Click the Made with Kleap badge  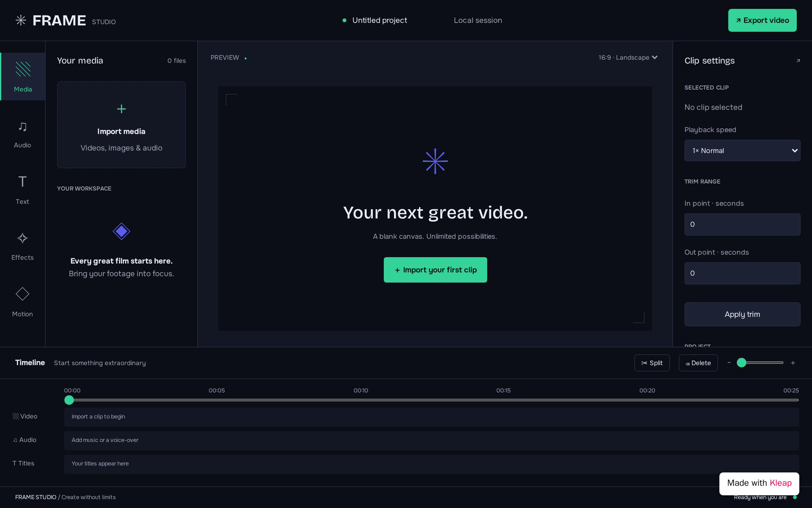coord(759,483)
